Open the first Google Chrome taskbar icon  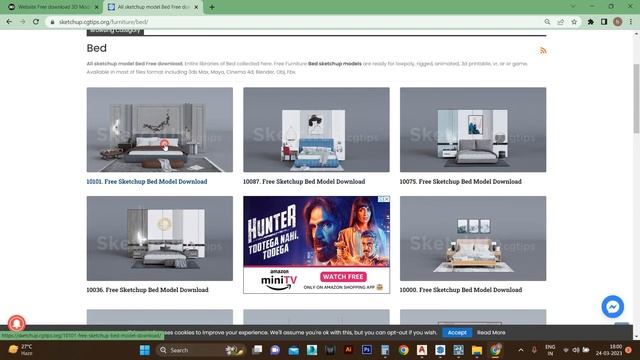[x=403, y=350]
